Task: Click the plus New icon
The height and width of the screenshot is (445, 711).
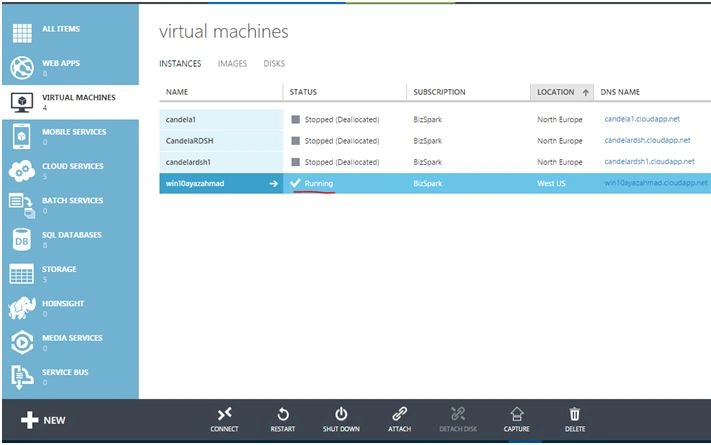Action: (29, 420)
